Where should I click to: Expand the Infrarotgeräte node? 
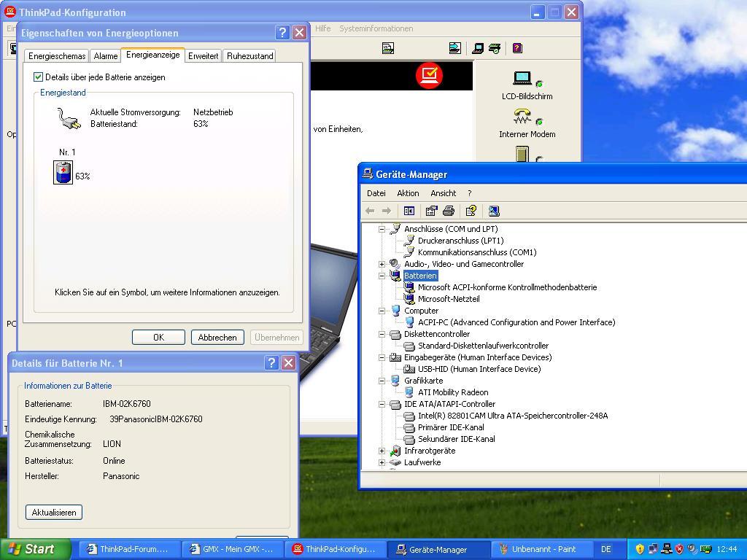pyautogui.click(x=382, y=451)
